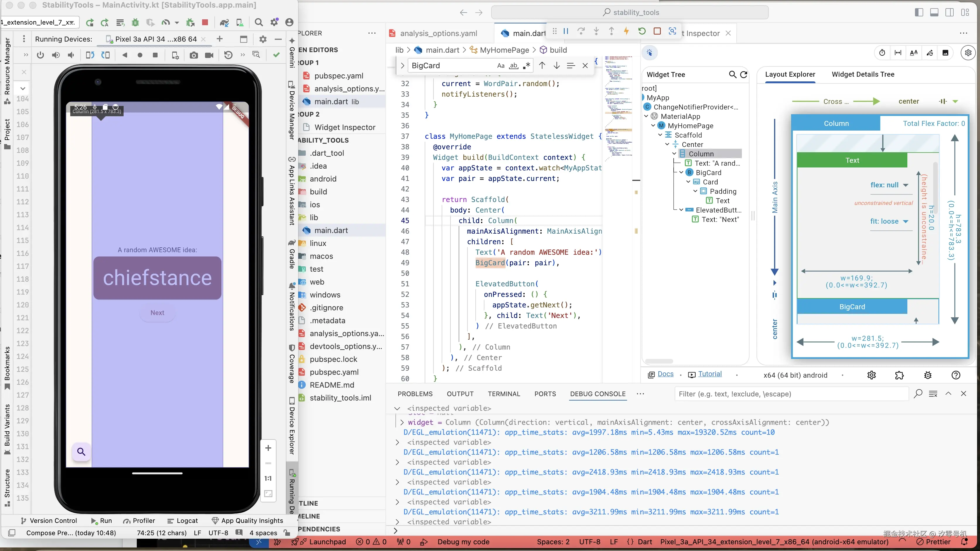980x551 pixels.
Task: Open the Tutorial link
Action: pos(710,374)
